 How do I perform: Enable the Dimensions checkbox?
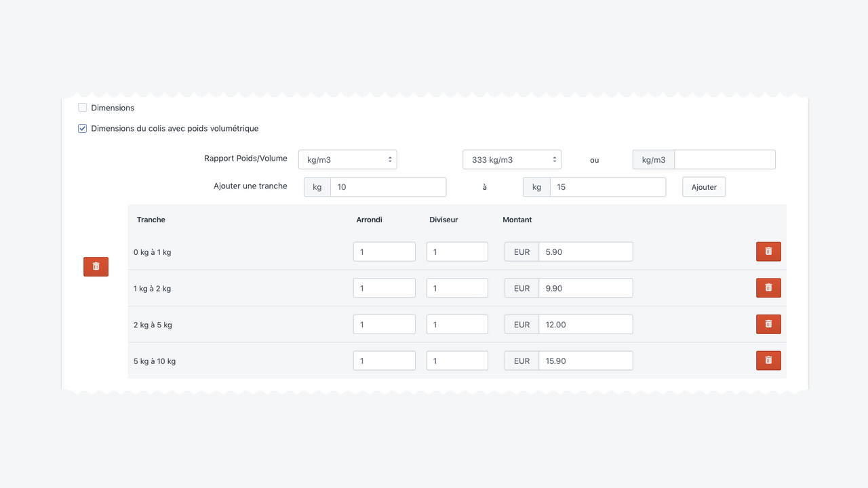point(83,108)
